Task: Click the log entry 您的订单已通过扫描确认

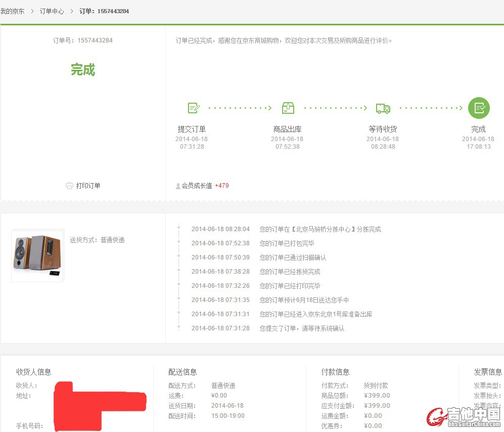Action: click(x=293, y=257)
